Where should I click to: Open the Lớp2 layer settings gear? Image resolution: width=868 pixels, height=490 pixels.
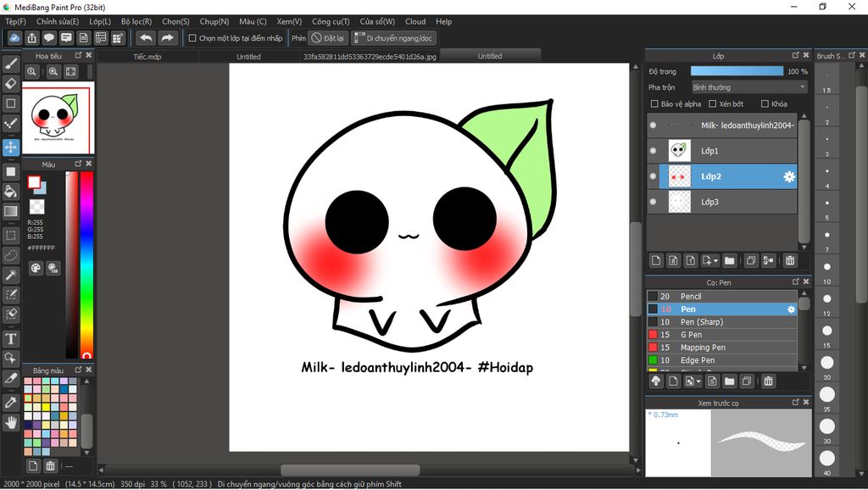point(789,176)
